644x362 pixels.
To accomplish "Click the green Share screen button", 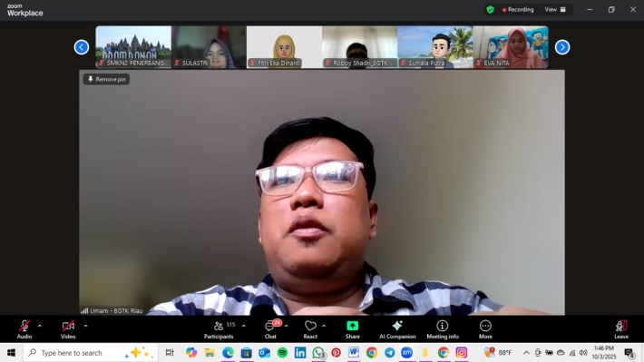I will point(353,326).
